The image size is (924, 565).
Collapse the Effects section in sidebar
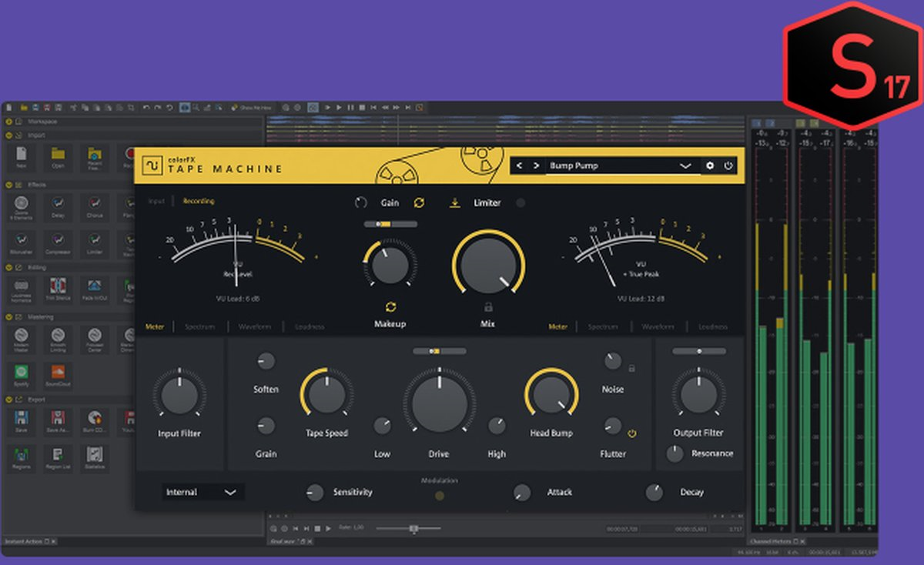9,185
